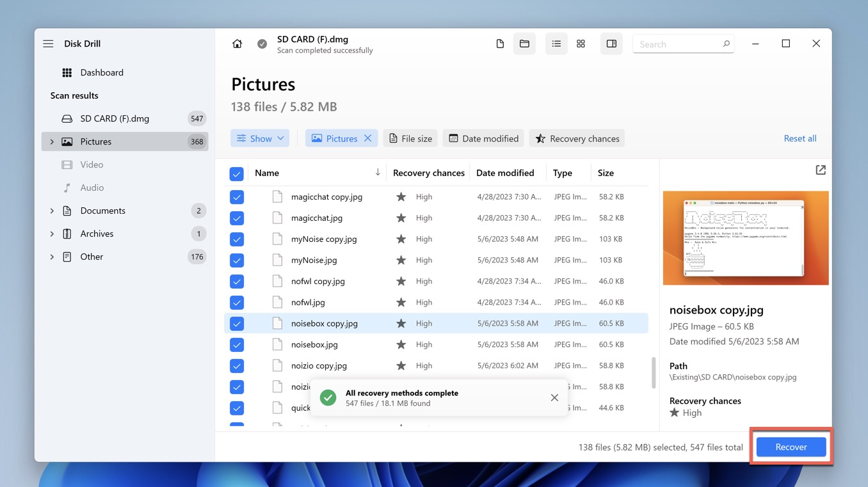Open preview in external window

tap(821, 170)
